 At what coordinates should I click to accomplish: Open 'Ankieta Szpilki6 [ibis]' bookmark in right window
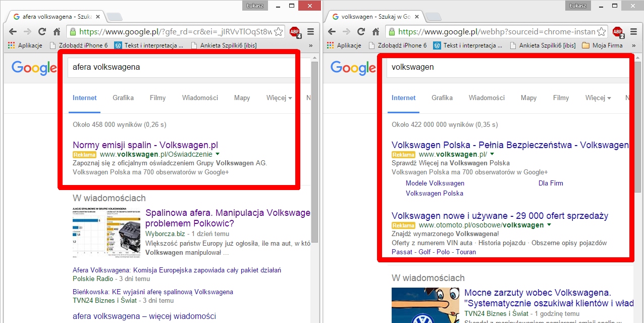543,45
